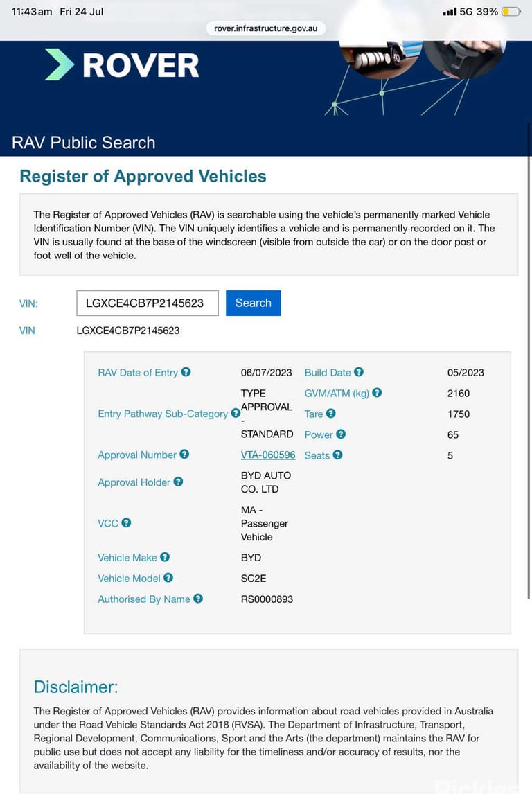The image size is (532, 810).
Task: Show help icon beside Approval Holder
Action: [x=178, y=482]
